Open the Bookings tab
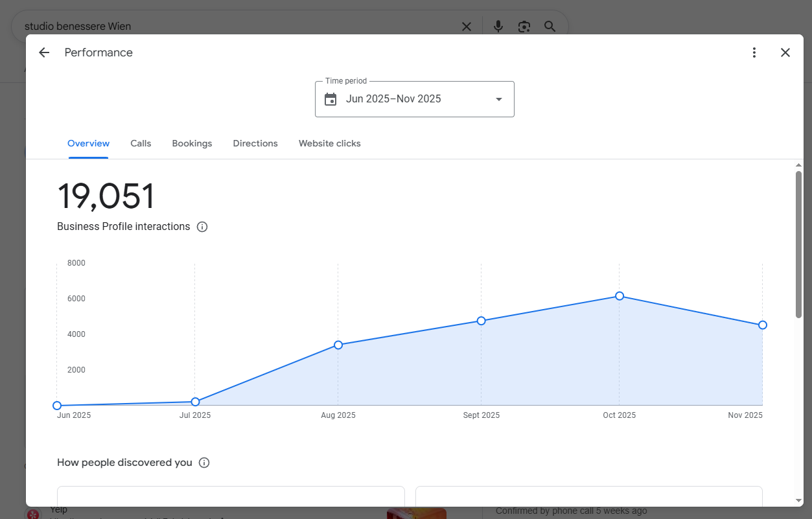The width and height of the screenshot is (812, 519). tap(192, 143)
